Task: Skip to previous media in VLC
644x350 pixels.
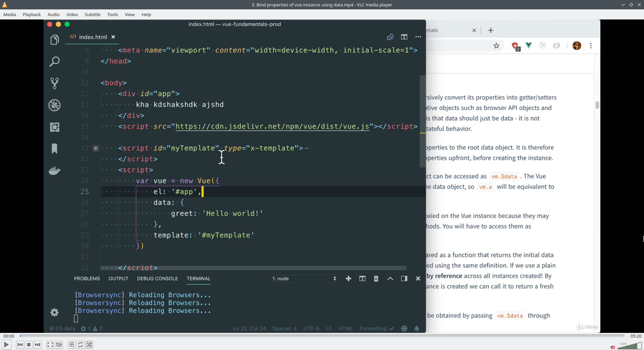Action: (x=20, y=345)
